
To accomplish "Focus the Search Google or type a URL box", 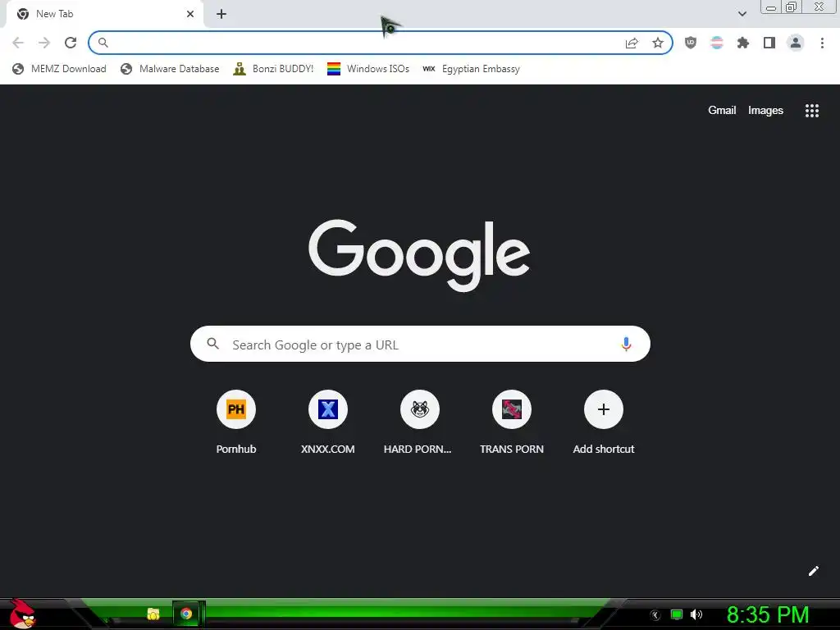I will [x=420, y=344].
